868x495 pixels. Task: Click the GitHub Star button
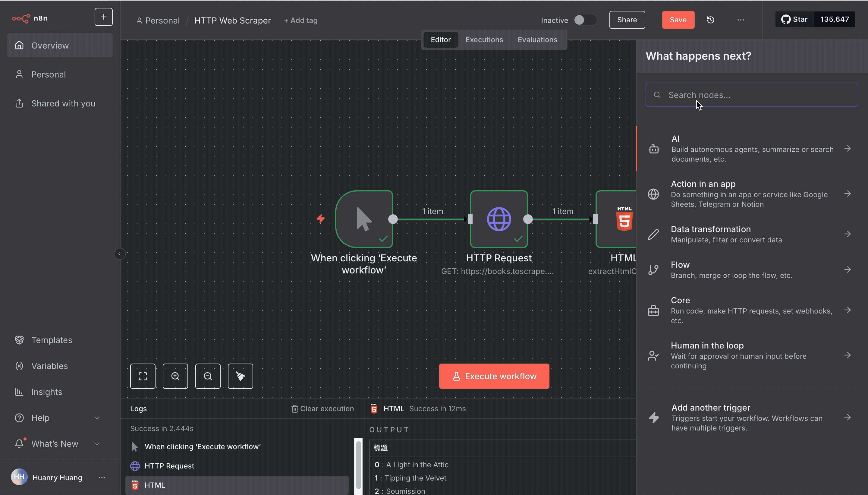point(794,19)
